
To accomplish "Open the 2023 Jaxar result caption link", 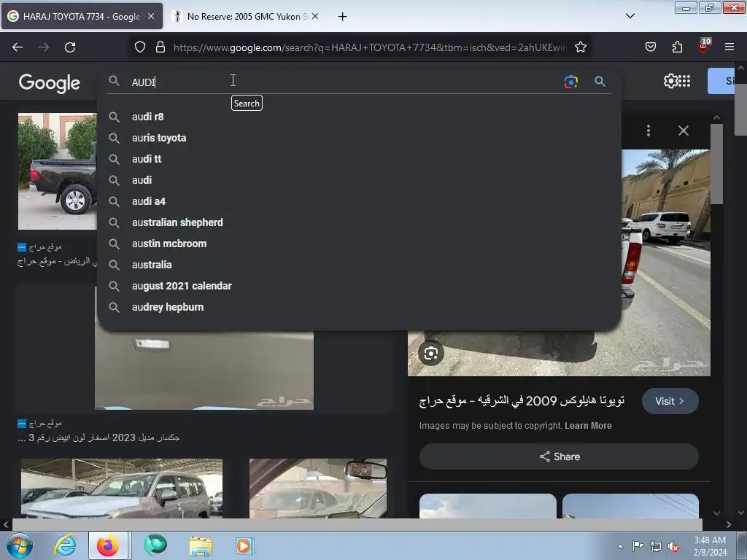I will coord(98,437).
